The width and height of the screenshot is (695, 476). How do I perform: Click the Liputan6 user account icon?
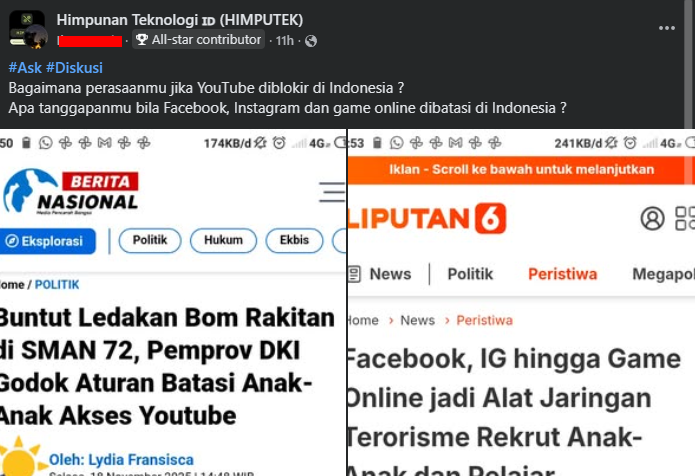click(652, 218)
